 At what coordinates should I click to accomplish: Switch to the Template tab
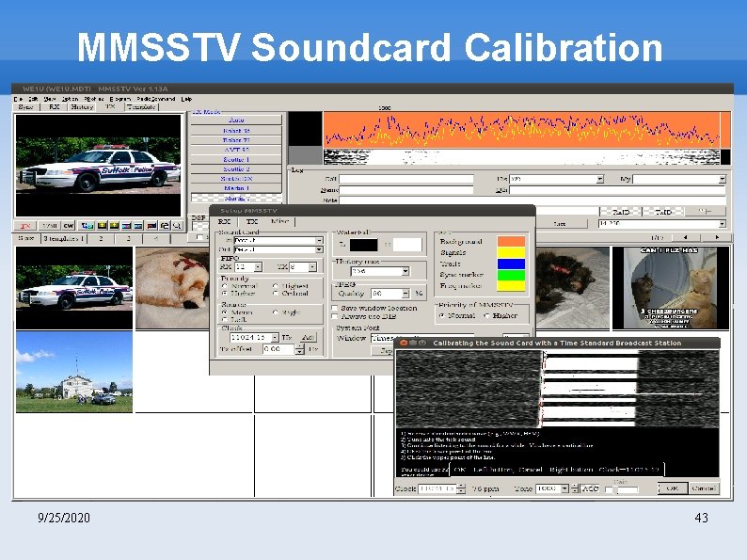tap(141, 106)
